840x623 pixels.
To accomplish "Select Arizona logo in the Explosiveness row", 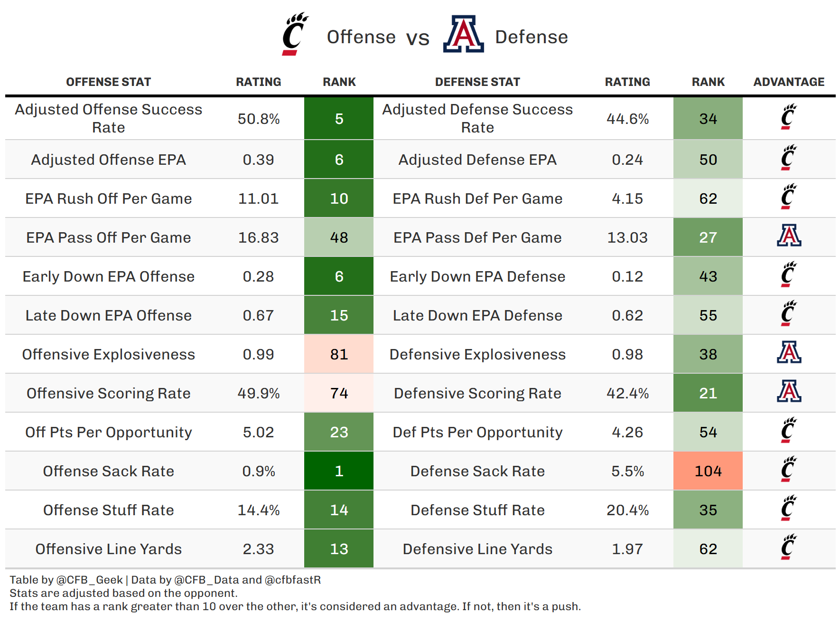I will click(x=789, y=353).
